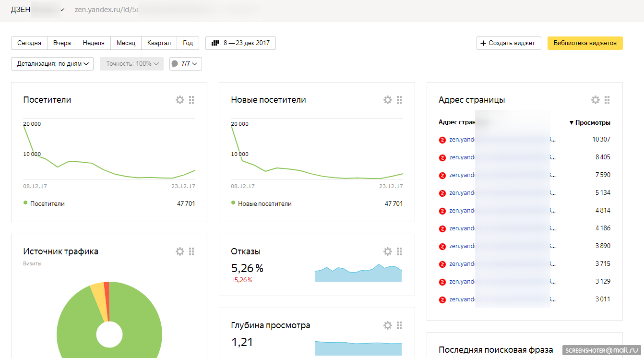Click Zen icon beside the 3 890 views row
Viewport: 644px width, 358px height.
pyautogui.click(x=442, y=247)
